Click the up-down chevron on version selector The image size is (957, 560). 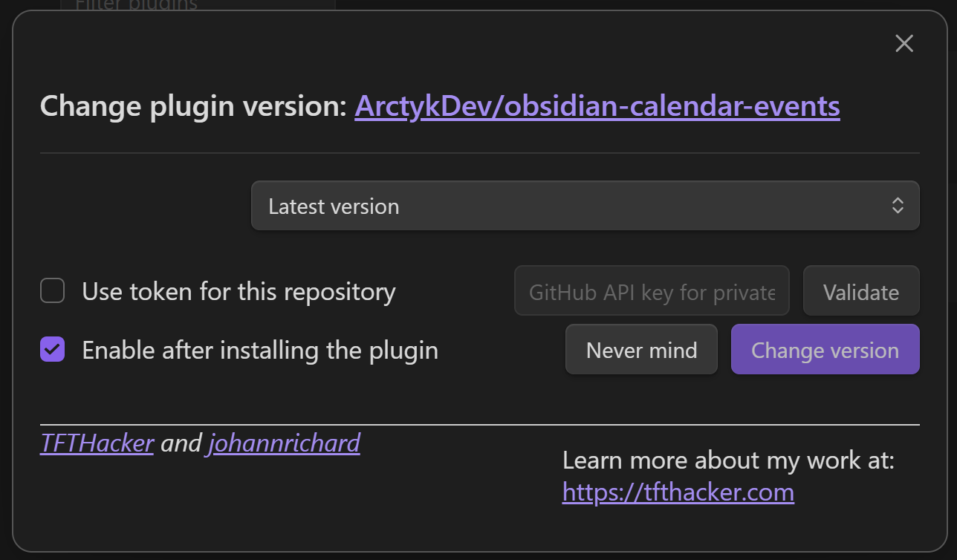click(898, 206)
